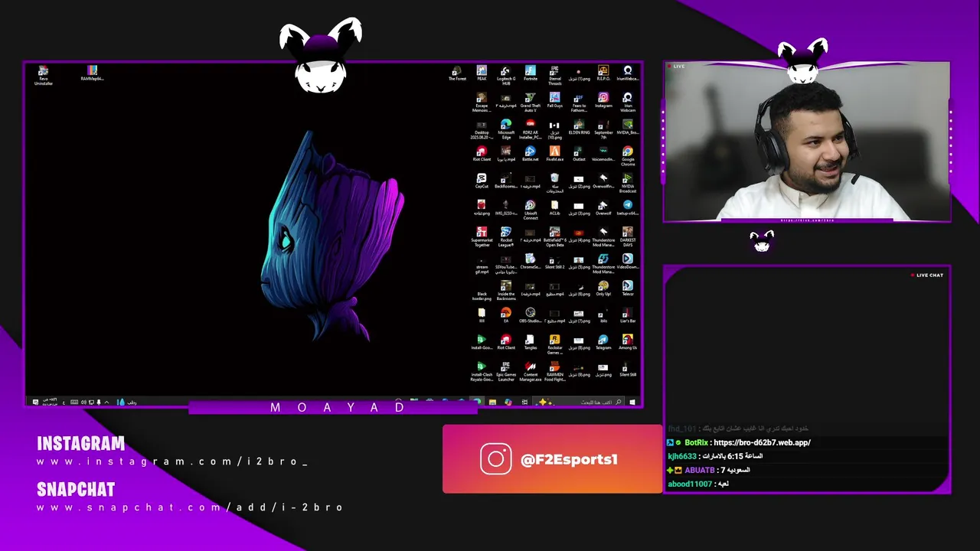980x551 pixels.
Task: Open the Fall Guys shortcut
Action: point(555,101)
